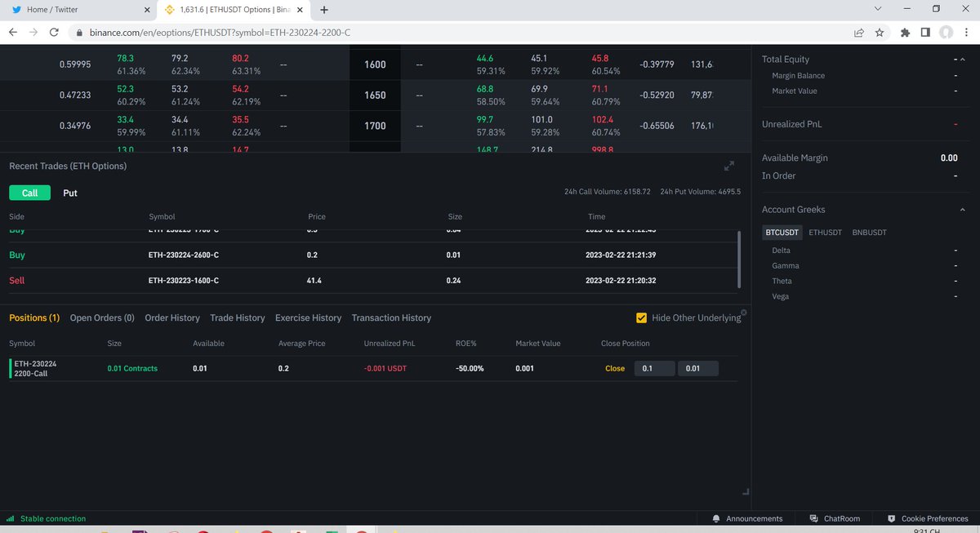Close the Home / Twitter tab
The width and height of the screenshot is (980, 533).
148,10
